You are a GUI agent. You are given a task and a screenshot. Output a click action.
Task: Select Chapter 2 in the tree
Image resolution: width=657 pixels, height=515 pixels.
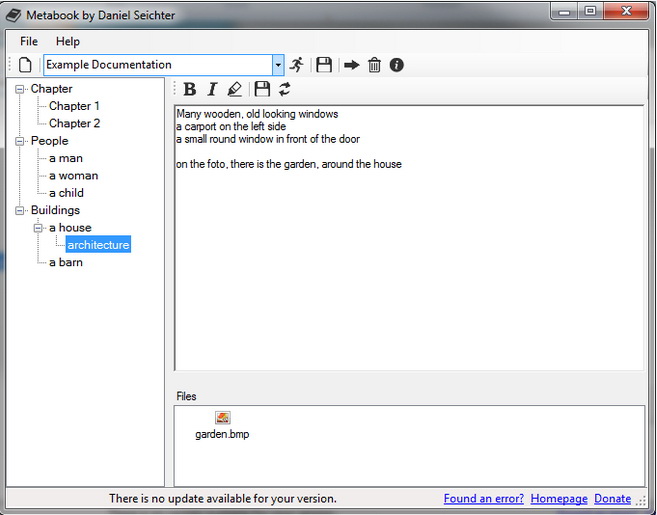tap(75, 123)
